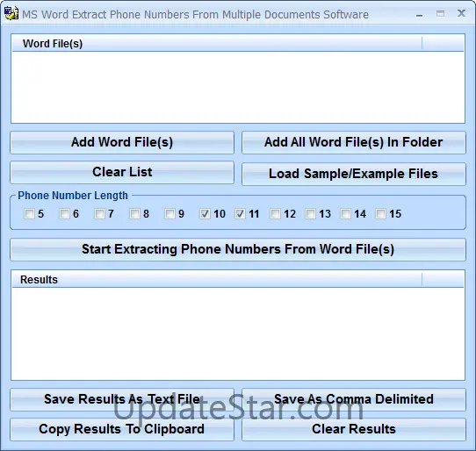Check the length 8 option

(x=134, y=214)
